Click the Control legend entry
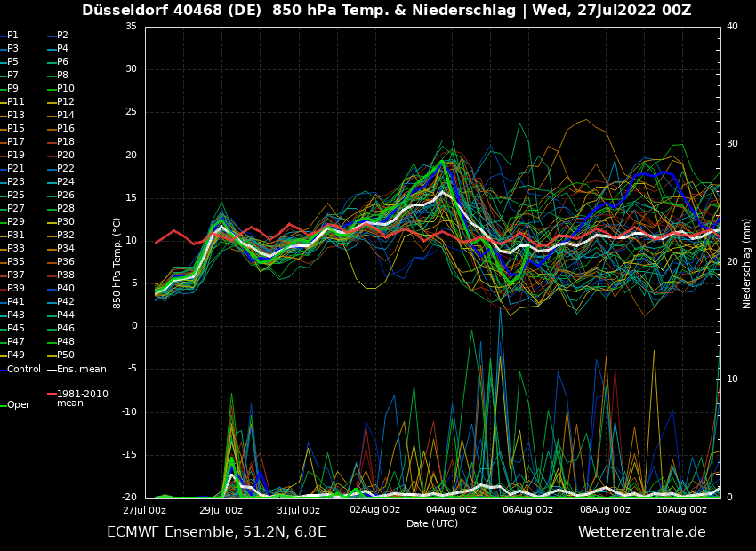This screenshot has height=551, width=756. 24,369
